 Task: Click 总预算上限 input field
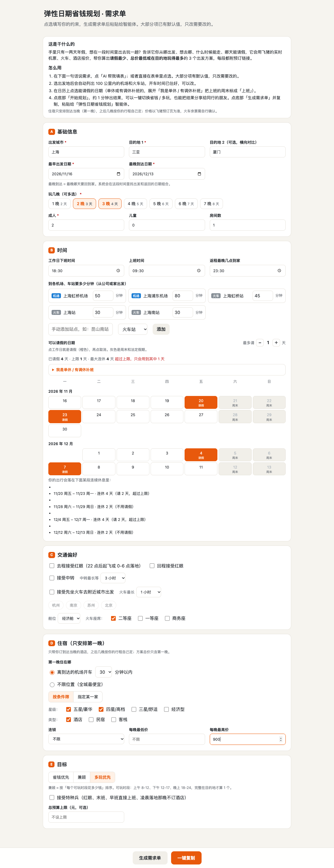click(86, 817)
